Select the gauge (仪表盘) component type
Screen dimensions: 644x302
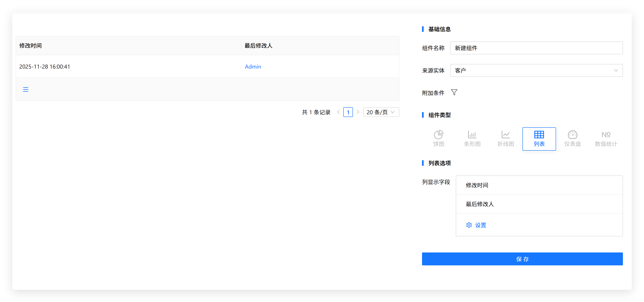[x=572, y=139]
